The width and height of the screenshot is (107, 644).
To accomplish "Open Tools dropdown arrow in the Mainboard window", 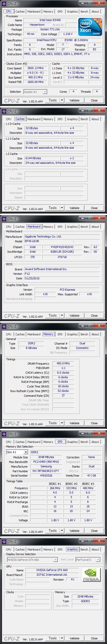I will coord(62,316).
